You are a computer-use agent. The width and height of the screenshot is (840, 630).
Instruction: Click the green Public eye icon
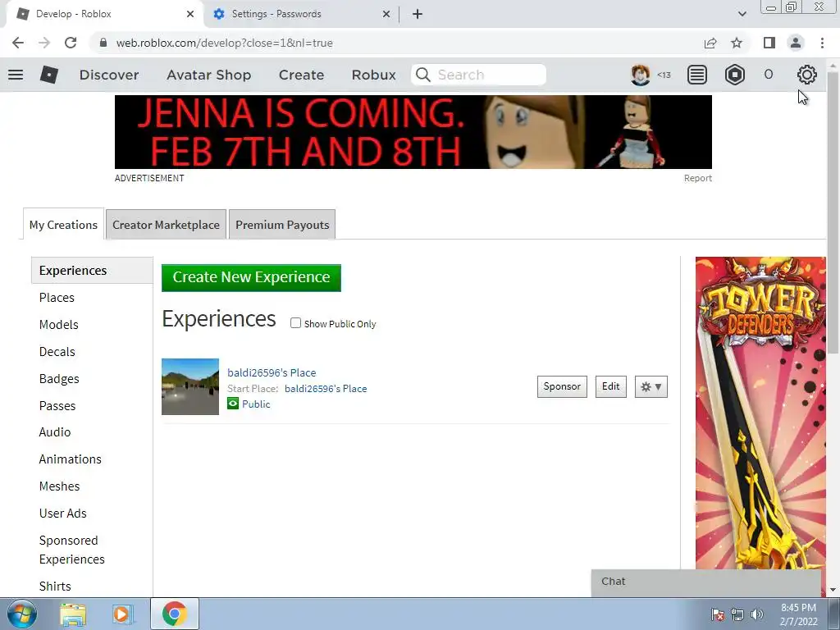[x=232, y=404]
